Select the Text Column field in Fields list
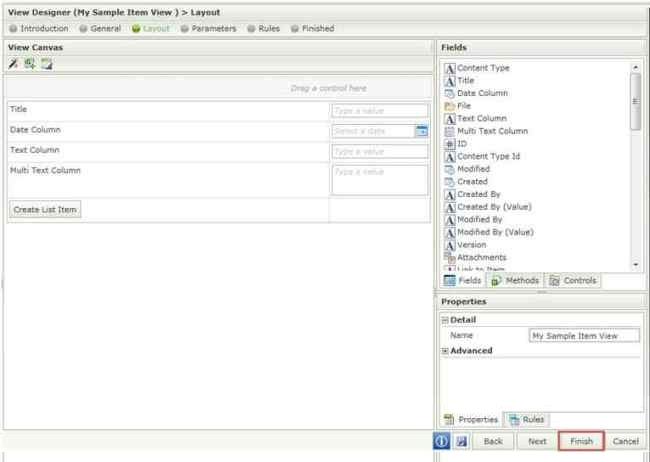Image resolution: width=650 pixels, height=462 pixels. click(x=475, y=119)
